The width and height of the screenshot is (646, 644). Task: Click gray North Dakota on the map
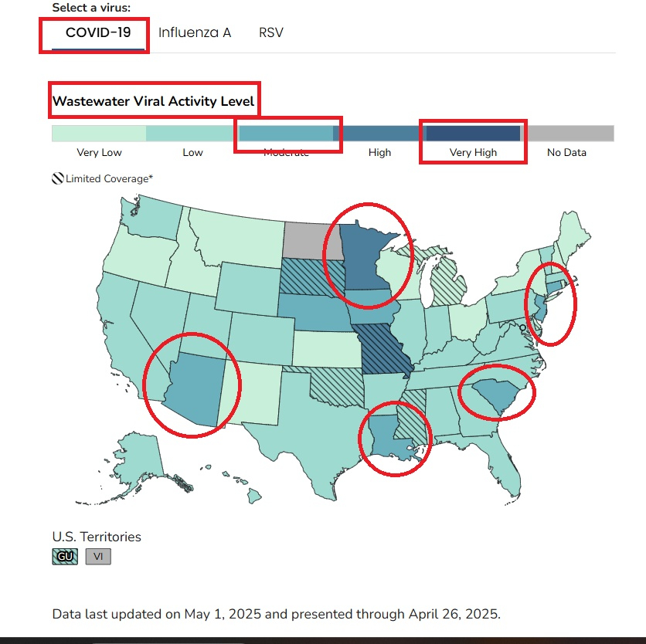click(x=313, y=241)
